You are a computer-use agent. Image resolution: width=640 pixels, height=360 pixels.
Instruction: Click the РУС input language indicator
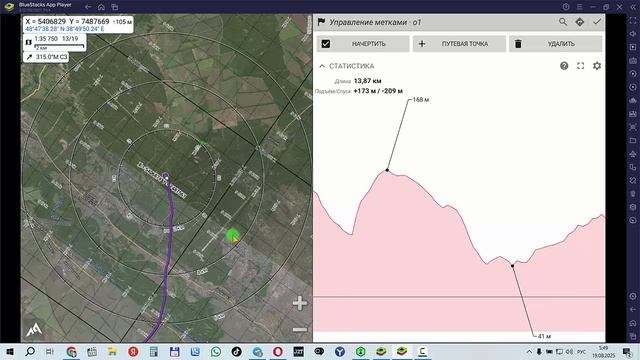coord(581,351)
